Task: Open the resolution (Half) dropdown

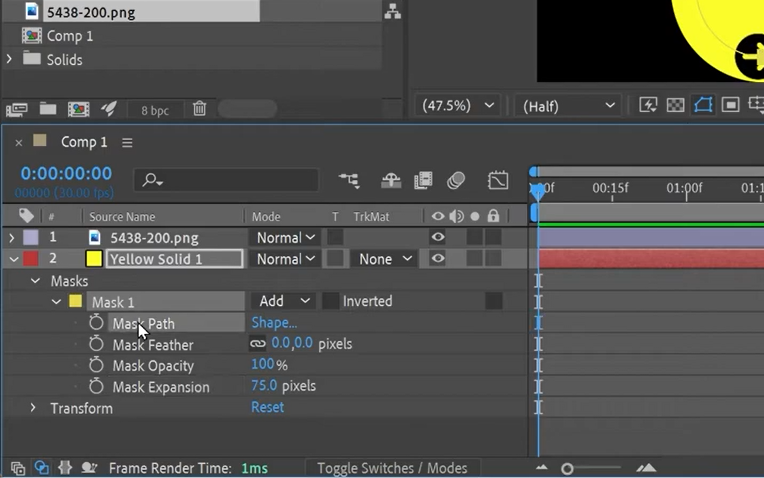Action: [x=568, y=106]
